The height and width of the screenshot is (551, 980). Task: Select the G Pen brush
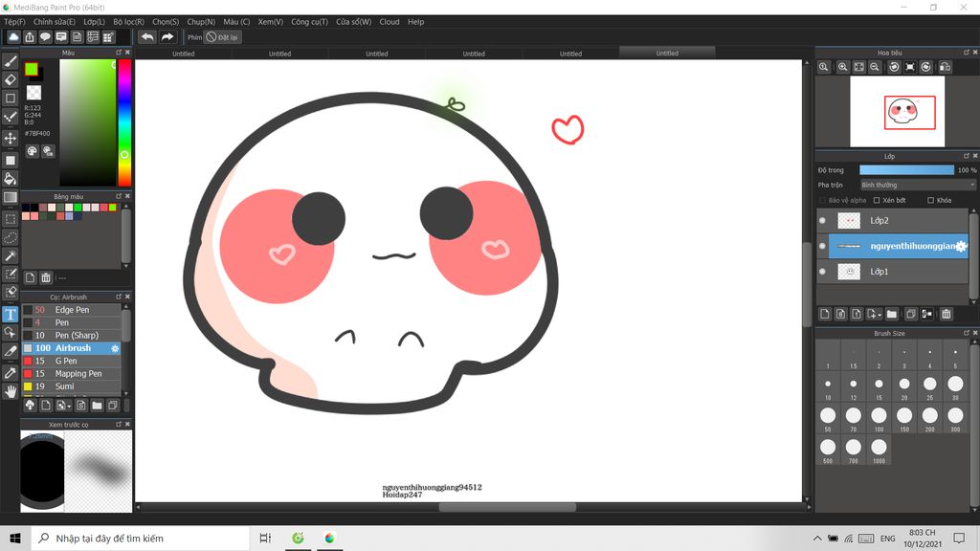[x=71, y=361]
